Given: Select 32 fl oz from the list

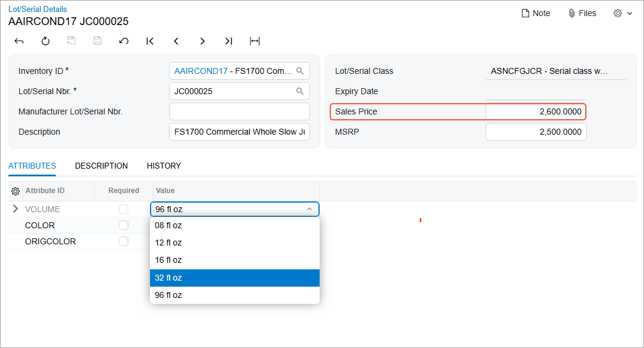Looking at the screenshot, I should pos(235,278).
